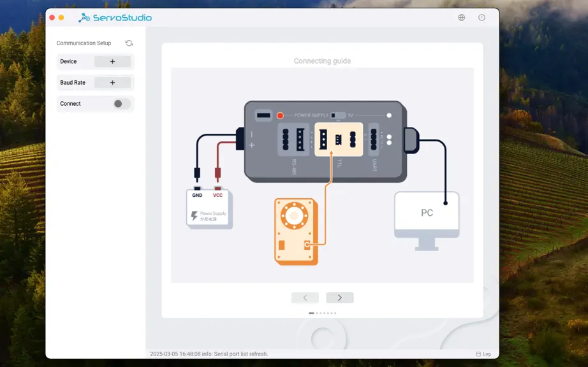
Task: Open the language globe icon
Action: point(462,18)
